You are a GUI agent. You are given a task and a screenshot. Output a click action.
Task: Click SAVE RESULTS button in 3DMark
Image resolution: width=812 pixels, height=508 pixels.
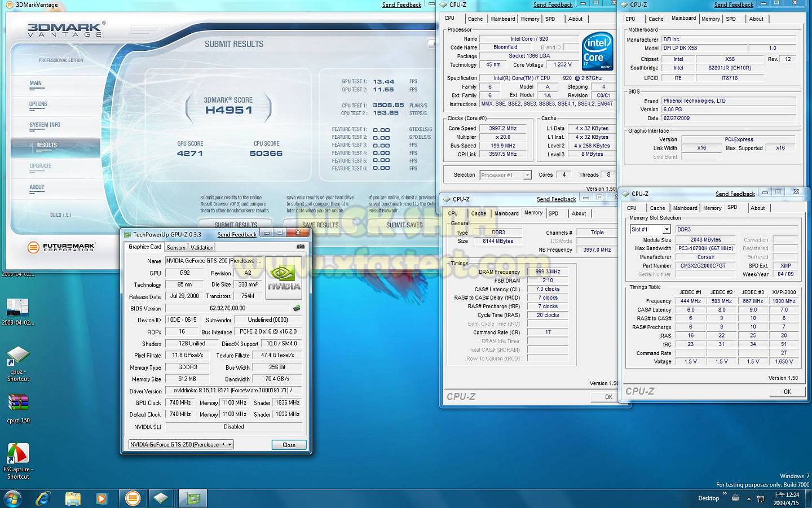[320, 225]
